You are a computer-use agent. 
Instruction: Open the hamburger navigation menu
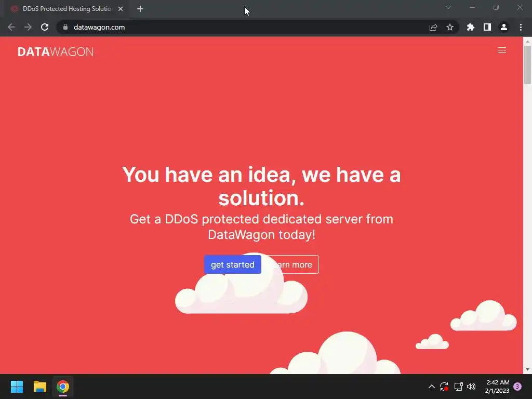pyautogui.click(x=501, y=50)
